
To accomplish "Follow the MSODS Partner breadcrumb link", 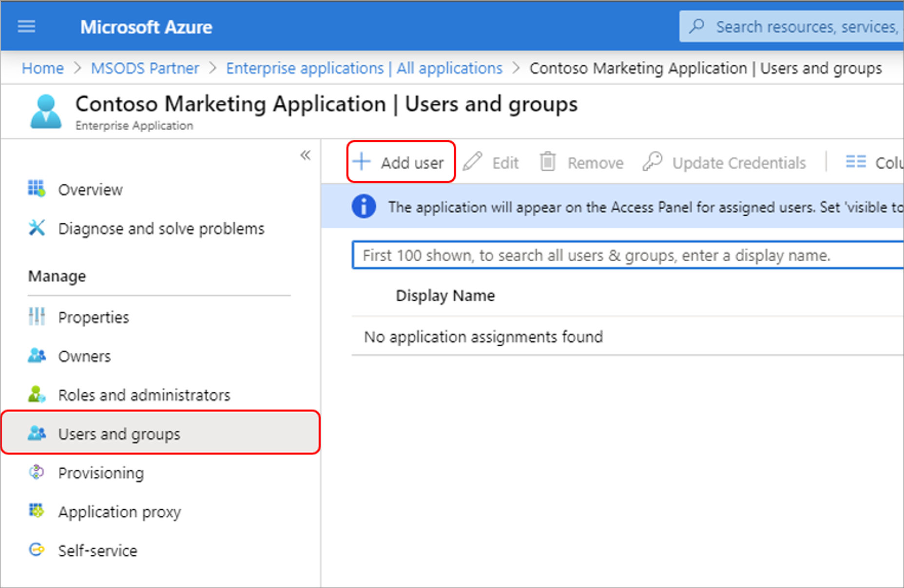I will tap(145, 68).
